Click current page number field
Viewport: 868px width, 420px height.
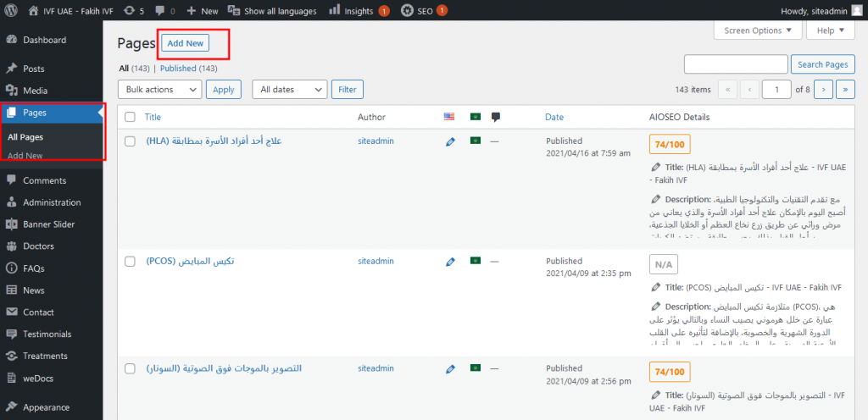[x=776, y=90]
